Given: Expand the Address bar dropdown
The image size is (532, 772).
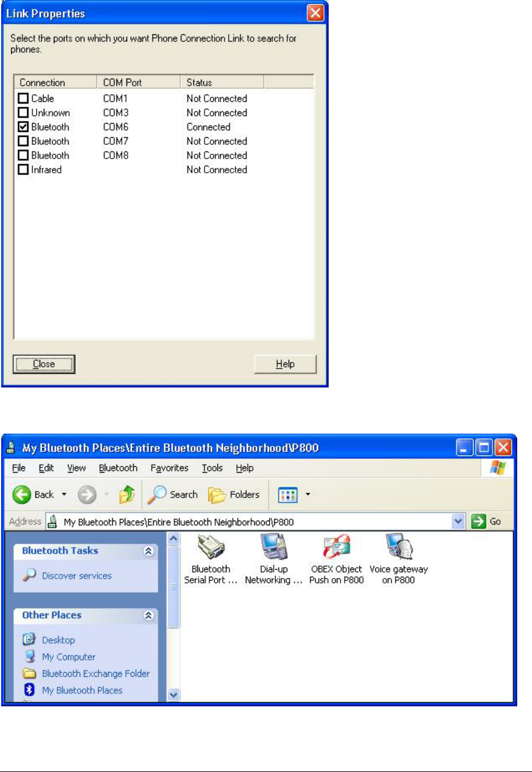Looking at the screenshot, I should click(x=459, y=522).
